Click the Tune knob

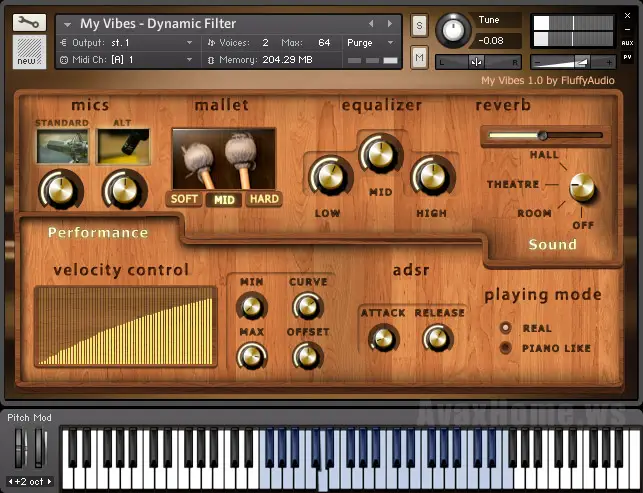[453, 30]
